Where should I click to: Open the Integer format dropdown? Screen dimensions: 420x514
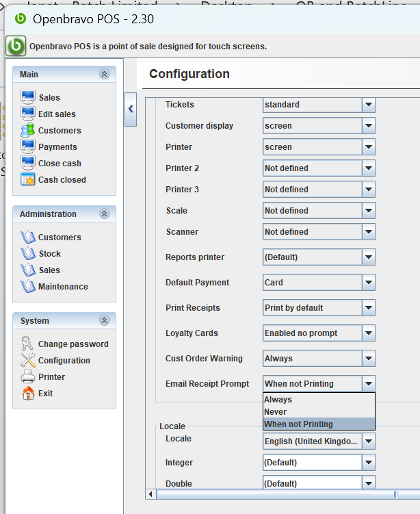tap(369, 463)
